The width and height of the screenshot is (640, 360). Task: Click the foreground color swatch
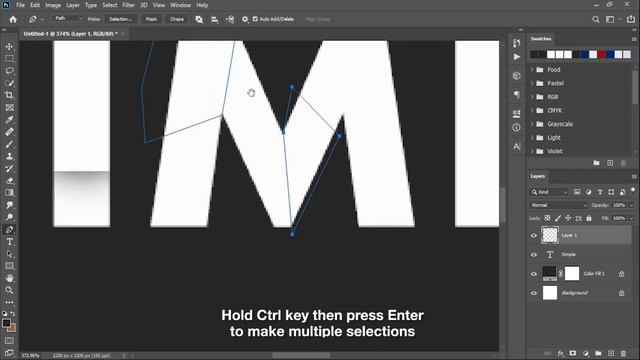(6, 323)
